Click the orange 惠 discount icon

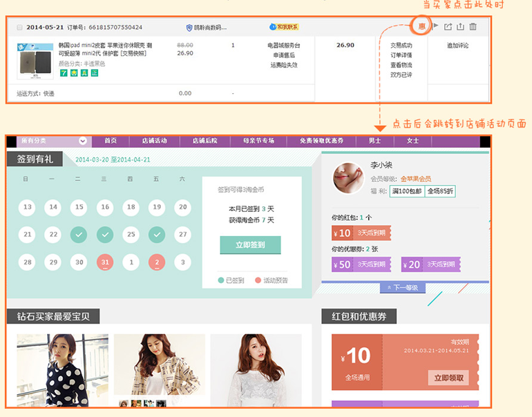pos(421,26)
